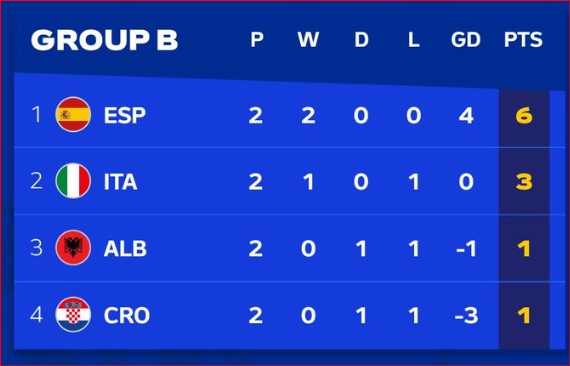
Task: Click Spain's goal difference of 4
Action: [x=466, y=116]
